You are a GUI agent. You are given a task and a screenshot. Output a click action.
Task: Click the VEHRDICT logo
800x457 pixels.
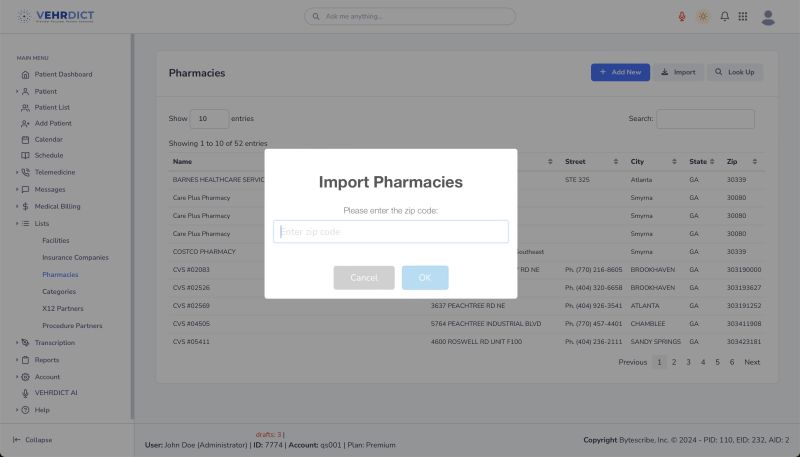55,16
